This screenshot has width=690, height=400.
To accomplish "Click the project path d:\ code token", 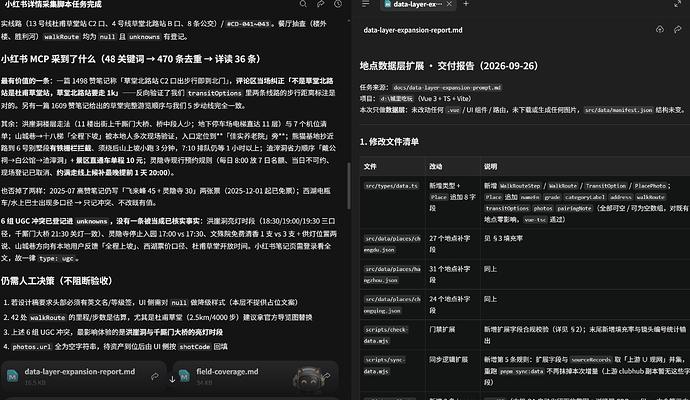I will coord(396,99).
